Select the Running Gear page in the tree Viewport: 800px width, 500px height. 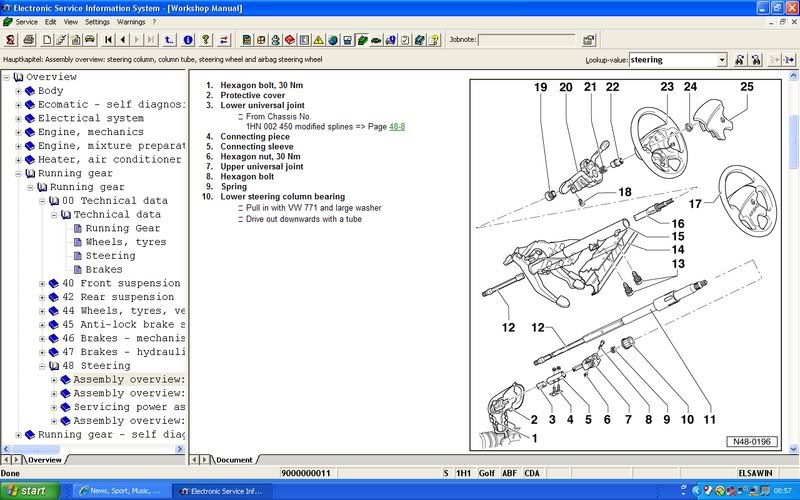(122, 228)
